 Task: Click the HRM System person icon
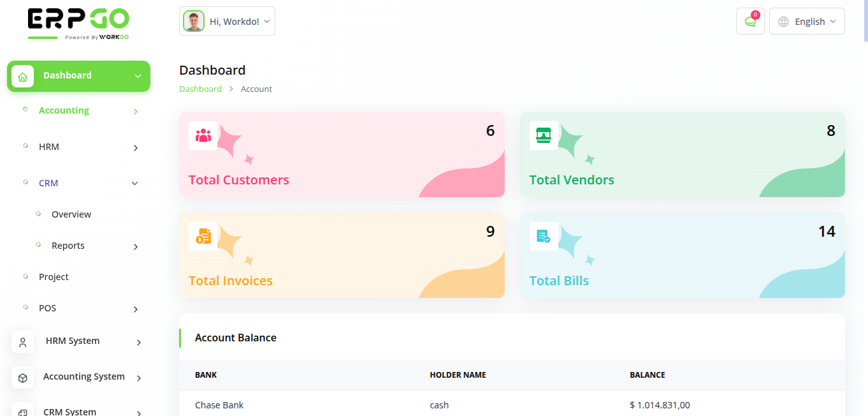(23, 342)
